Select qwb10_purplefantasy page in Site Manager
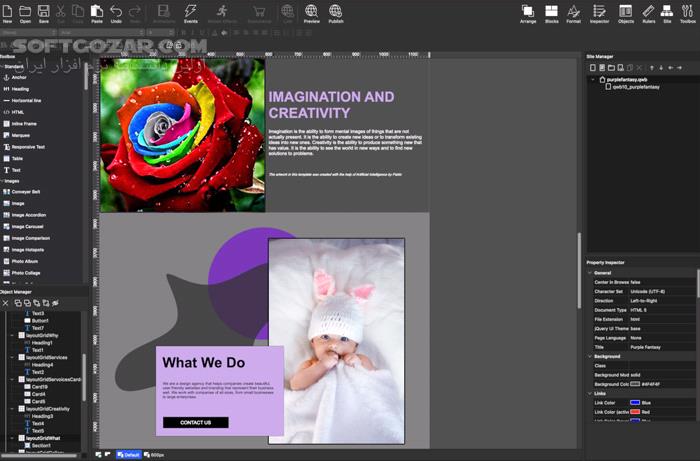 pyautogui.click(x=632, y=87)
